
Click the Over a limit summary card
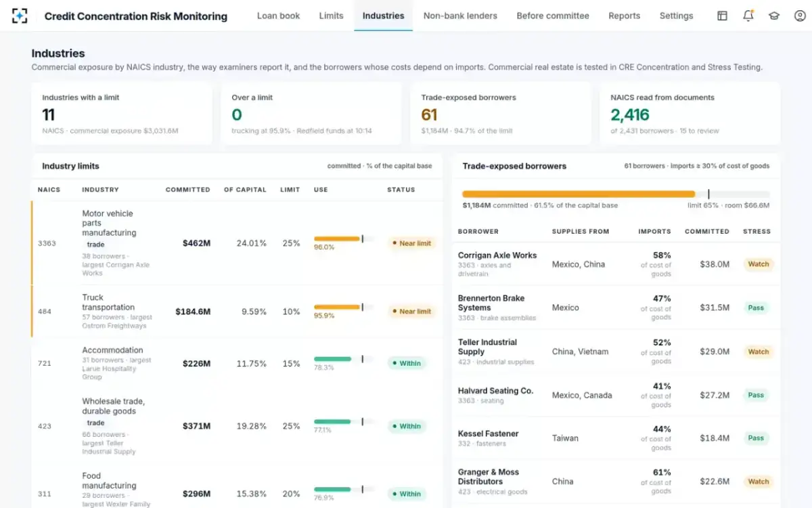point(311,114)
